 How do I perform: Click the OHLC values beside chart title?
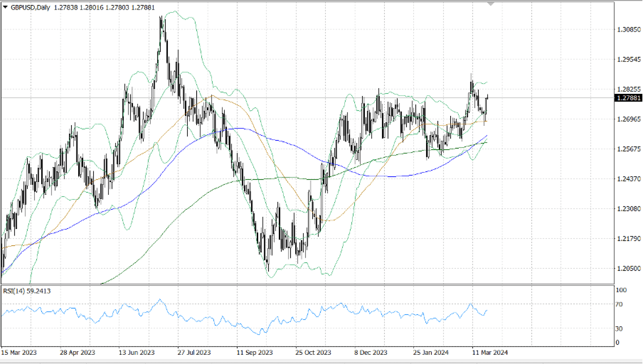pyautogui.click(x=104, y=7)
